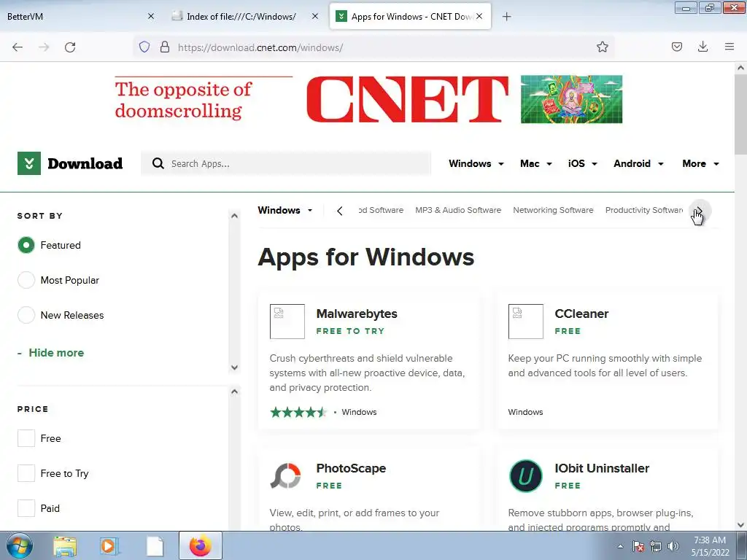Click the Malwarebytes app icon placeholder
This screenshot has width=747, height=560.
coord(287,322)
